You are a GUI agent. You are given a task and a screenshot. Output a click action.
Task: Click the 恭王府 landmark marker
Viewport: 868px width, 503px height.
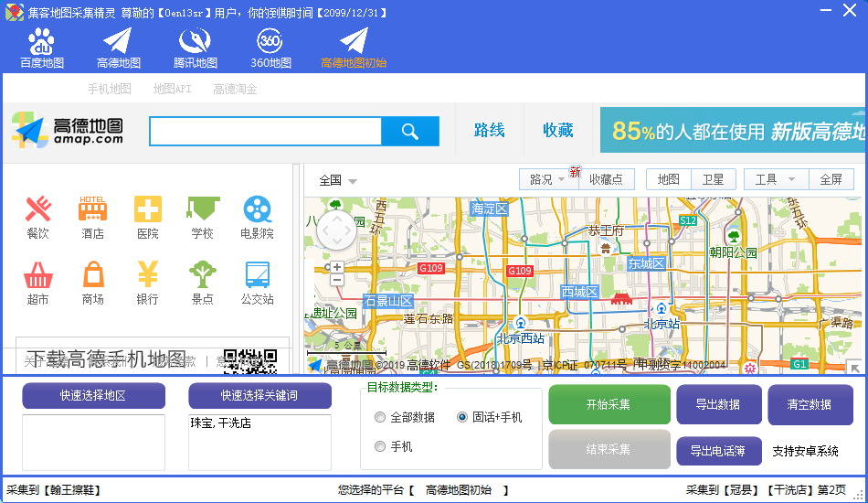pos(606,249)
